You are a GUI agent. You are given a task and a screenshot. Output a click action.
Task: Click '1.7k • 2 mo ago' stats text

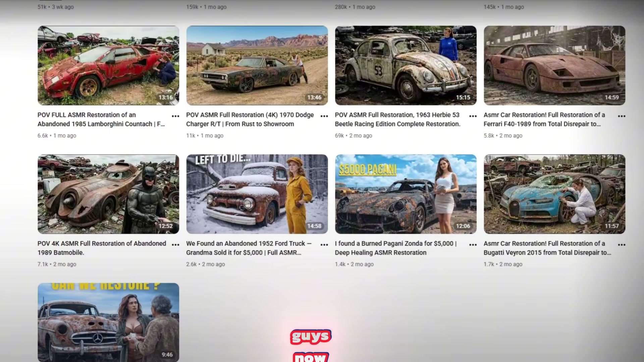point(503,264)
